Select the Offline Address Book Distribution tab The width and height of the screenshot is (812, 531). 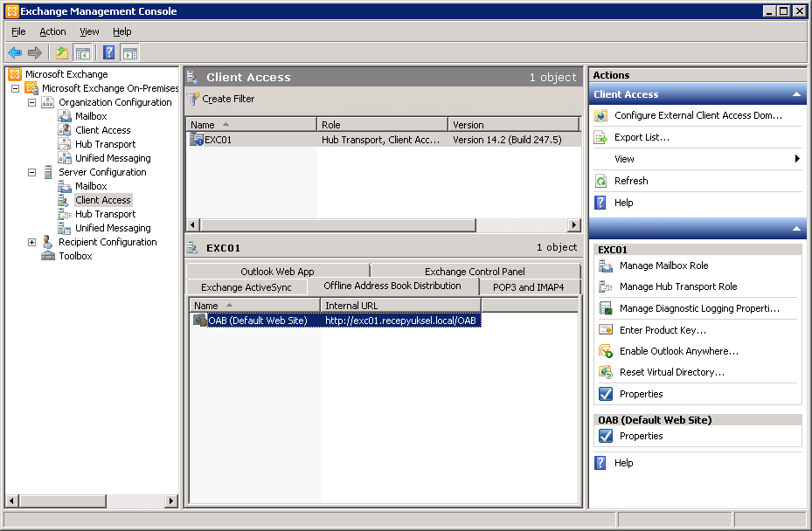coord(392,286)
